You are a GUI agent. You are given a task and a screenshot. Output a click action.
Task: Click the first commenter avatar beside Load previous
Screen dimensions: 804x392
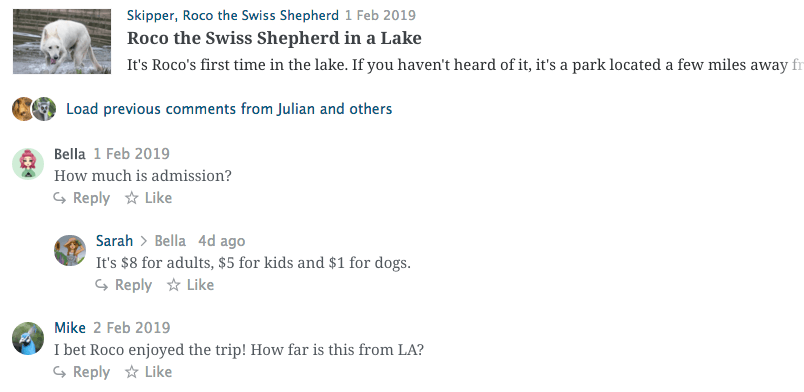[x=23, y=109]
